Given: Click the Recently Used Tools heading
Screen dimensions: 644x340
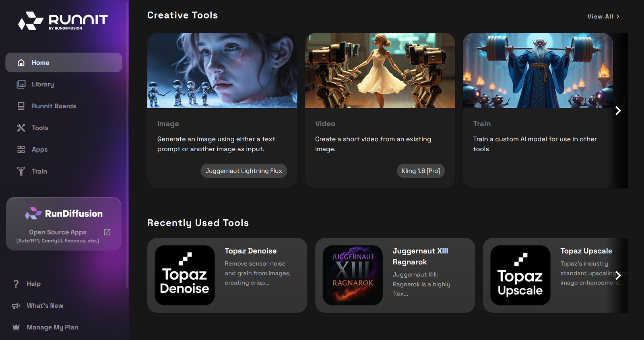Looking at the screenshot, I should (198, 223).
